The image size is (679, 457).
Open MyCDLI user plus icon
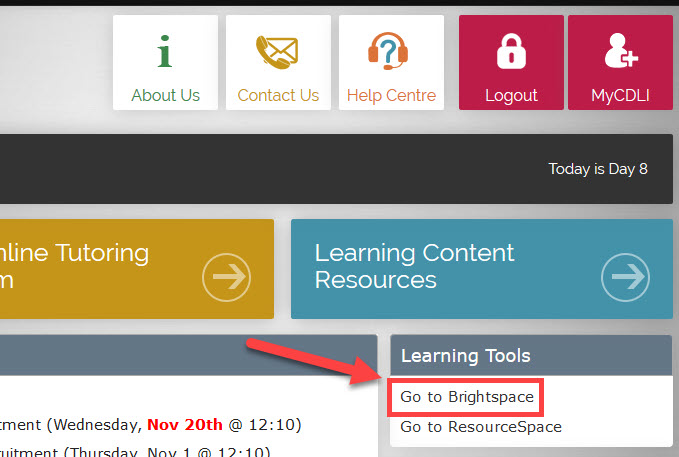coord(621,51)
